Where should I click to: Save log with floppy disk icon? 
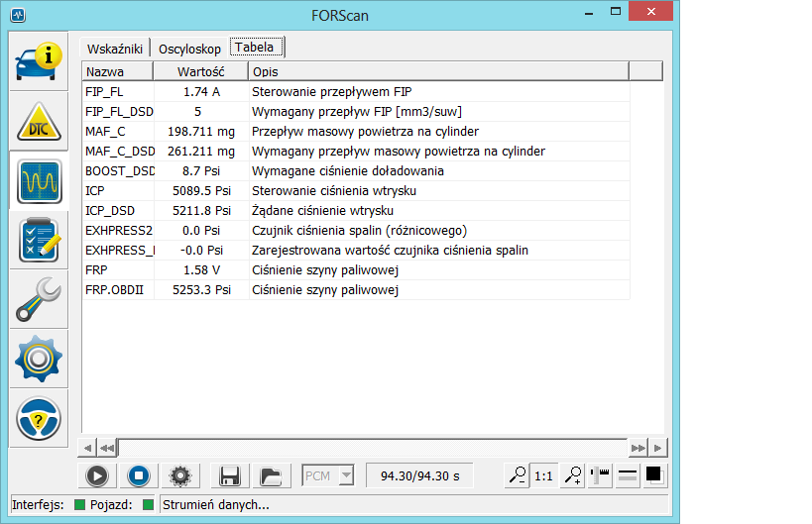coord(230,475)
